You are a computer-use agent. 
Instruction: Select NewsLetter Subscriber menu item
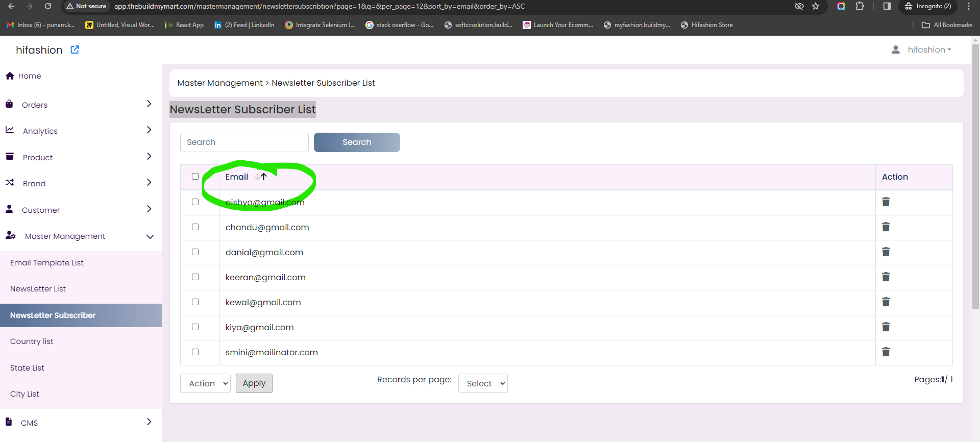(x=81, y=315)
